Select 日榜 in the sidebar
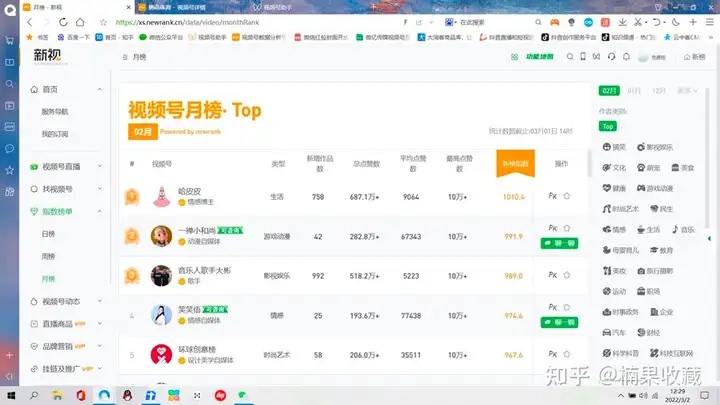Image resolution: width=720 pixels, height=405 pixels. (48, 234)
